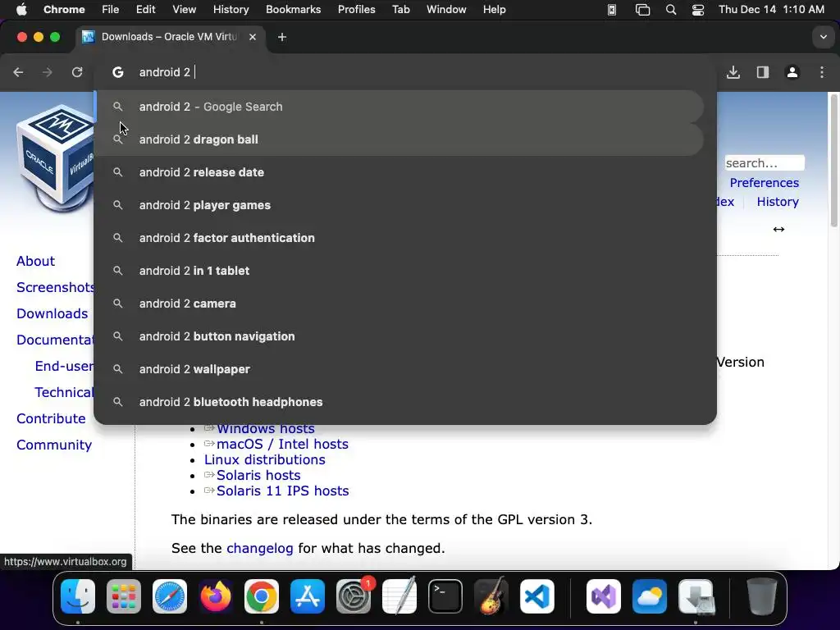Open the Preferences link
Screen dimensions: 840x630
click(x=764, y=183)
